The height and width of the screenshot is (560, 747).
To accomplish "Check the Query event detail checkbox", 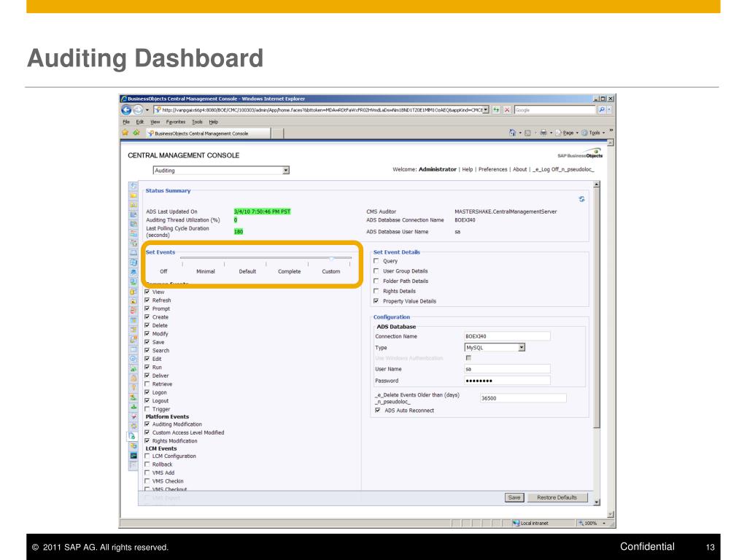I will (x=376, y=261).
